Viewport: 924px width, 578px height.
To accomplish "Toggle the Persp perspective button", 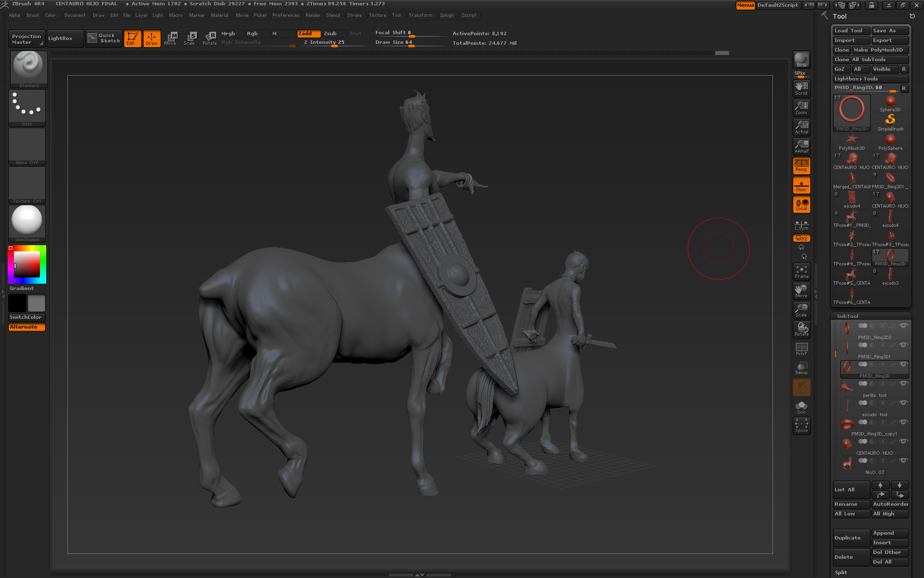I will (x=801, y=166).
